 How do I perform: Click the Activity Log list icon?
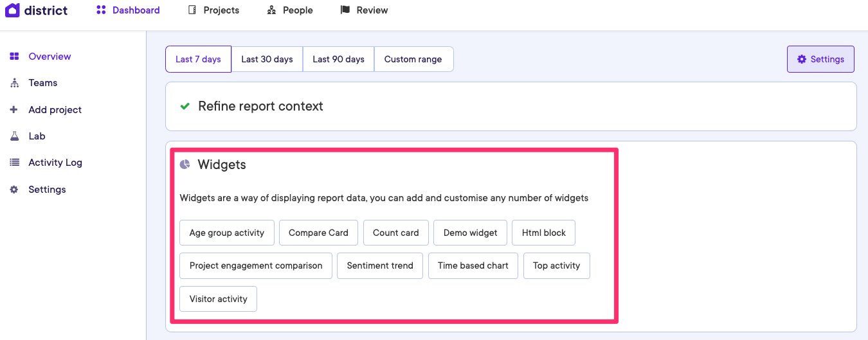14,163
